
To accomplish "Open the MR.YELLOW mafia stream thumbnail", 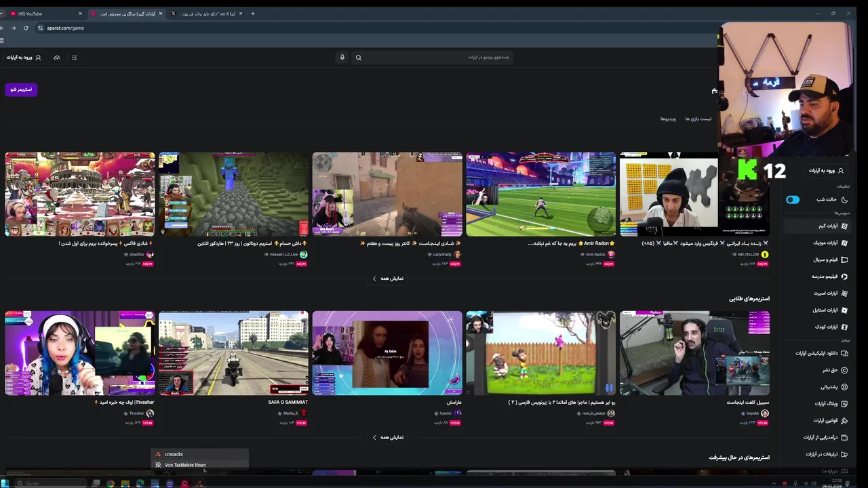I will pos(694,195).
